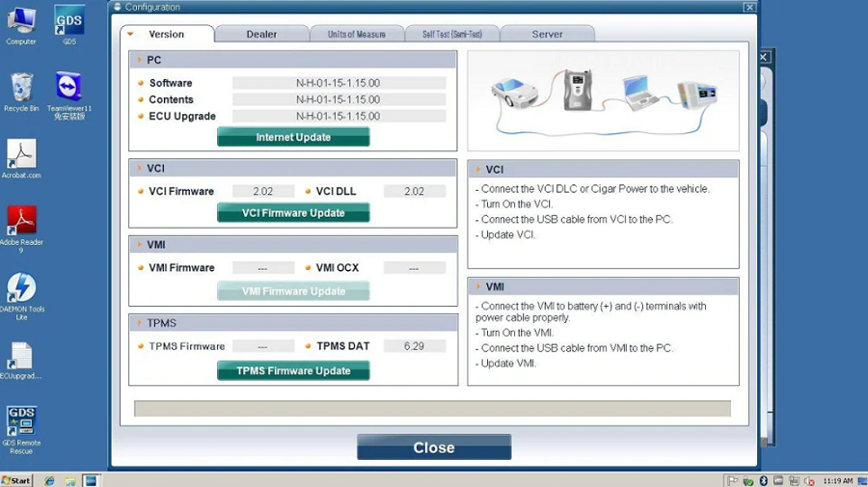Screen dimensions: 868x487
Task: Click the volume tray icon
Action: (809, 481)
